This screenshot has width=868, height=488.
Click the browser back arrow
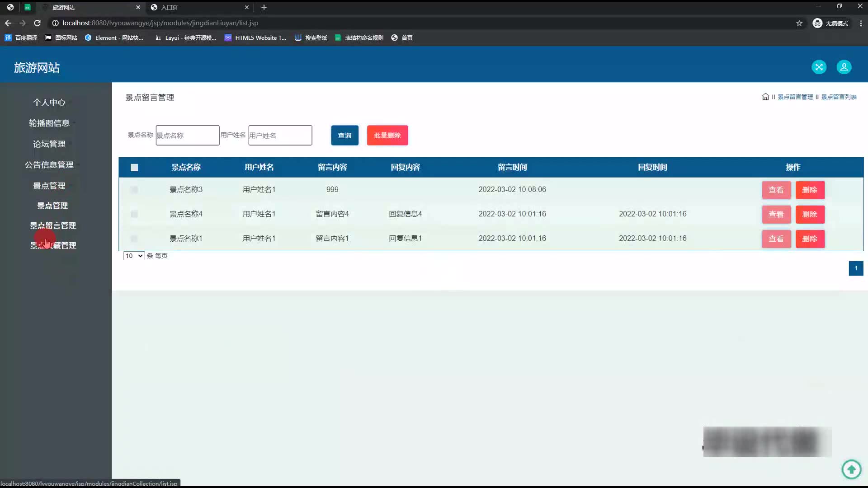[8, 23]
